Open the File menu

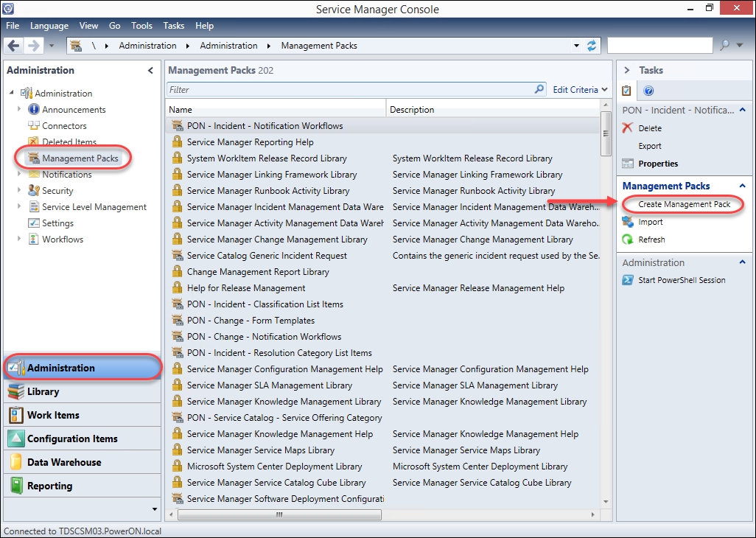click(13, 26)
